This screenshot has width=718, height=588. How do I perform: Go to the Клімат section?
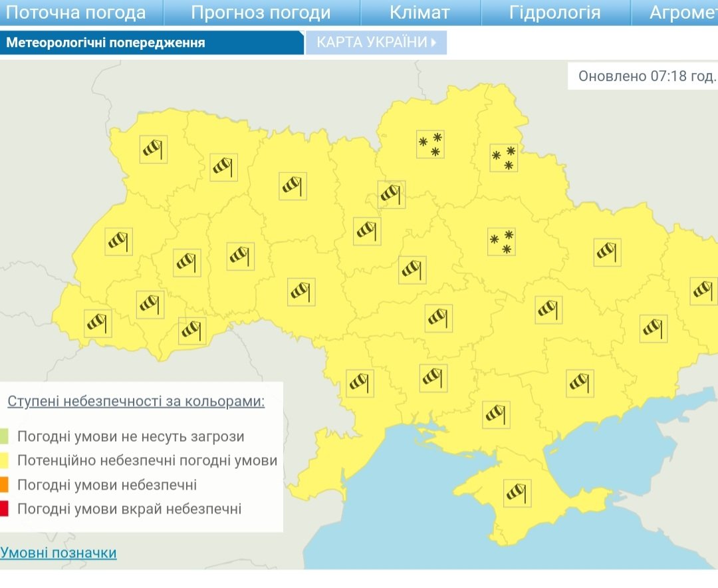419,13
